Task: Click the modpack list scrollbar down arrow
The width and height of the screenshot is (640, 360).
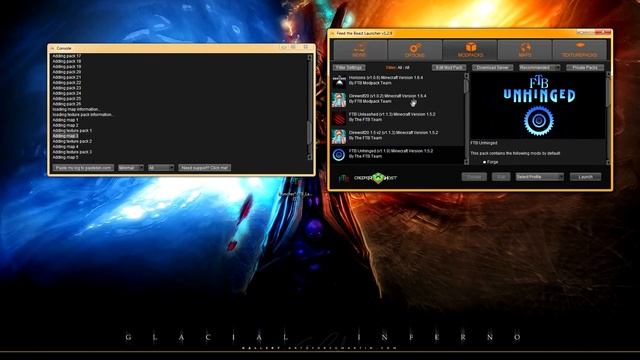Action: (467, 162)
